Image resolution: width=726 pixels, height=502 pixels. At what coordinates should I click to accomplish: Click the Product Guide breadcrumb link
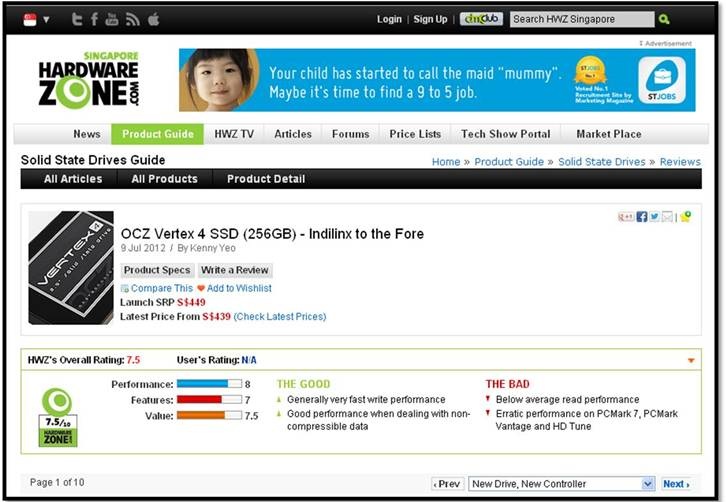509,162
